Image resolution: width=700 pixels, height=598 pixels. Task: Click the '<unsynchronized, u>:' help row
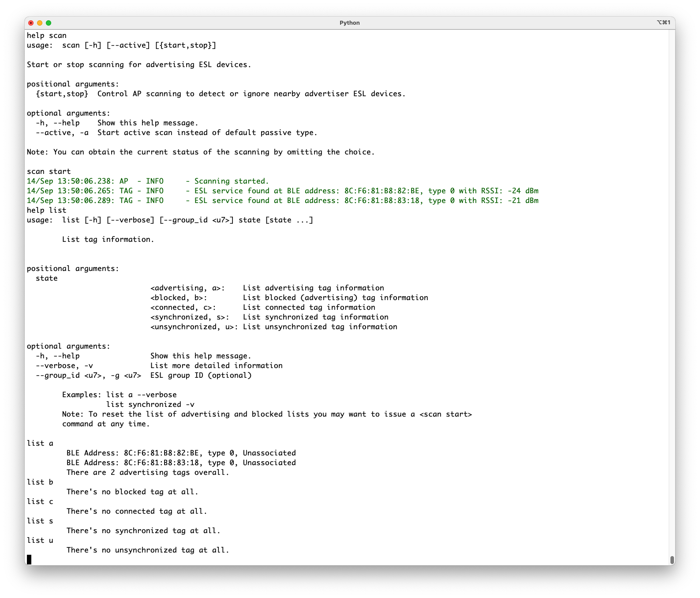pos(274,327)
